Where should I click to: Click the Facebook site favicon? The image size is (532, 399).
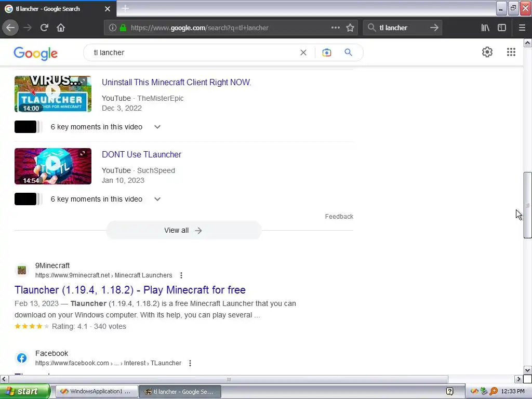pyautogui.click(x=22, y=358)
